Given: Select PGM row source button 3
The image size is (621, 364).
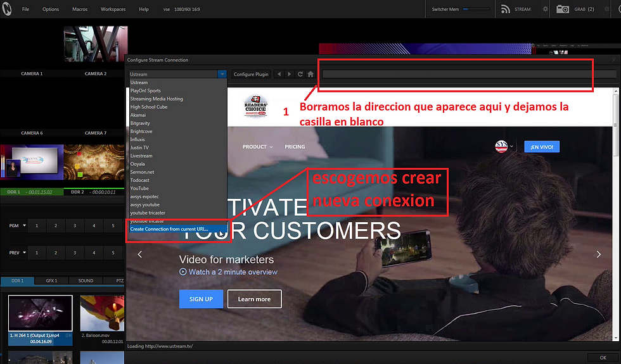Looking at the screenshot, I should (75, 225).
